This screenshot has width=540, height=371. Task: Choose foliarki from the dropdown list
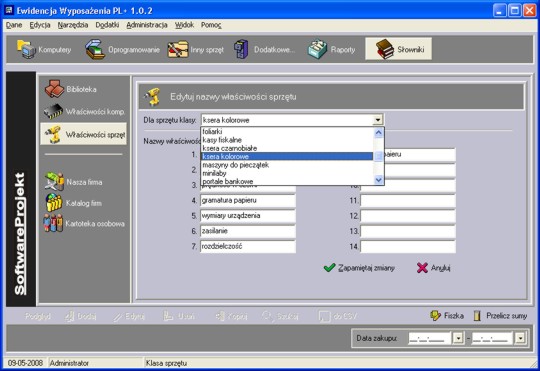coord(287,131)
